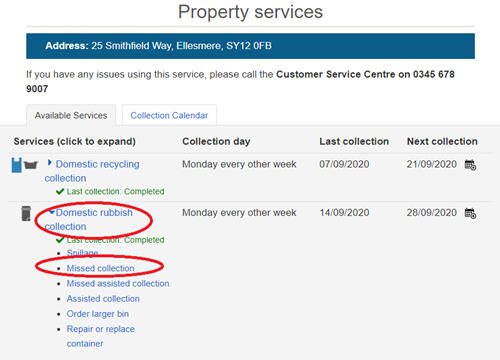Request an Assisted collection
500x360 pixels.
point(103,299)
